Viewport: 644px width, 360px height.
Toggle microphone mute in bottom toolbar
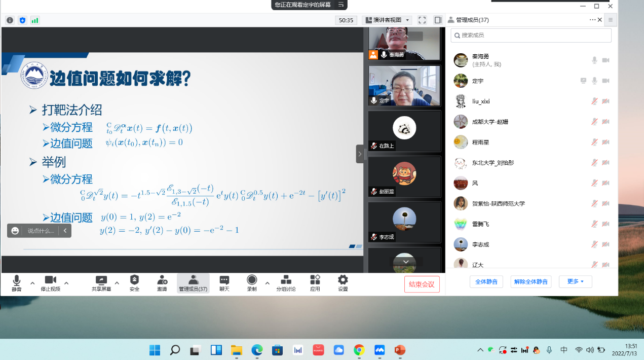click(x=17, y=280)
